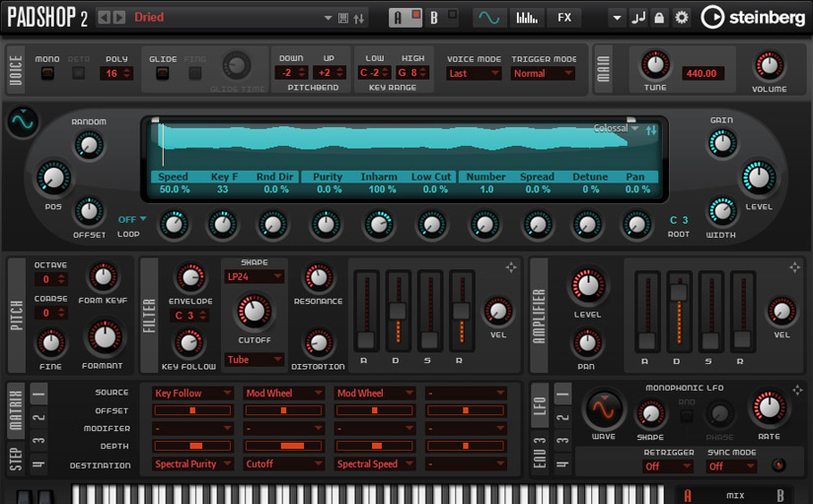Select the Step tab
Image resolution: width=813 pixels, height=504 pixels.
[x=16, y=459]
